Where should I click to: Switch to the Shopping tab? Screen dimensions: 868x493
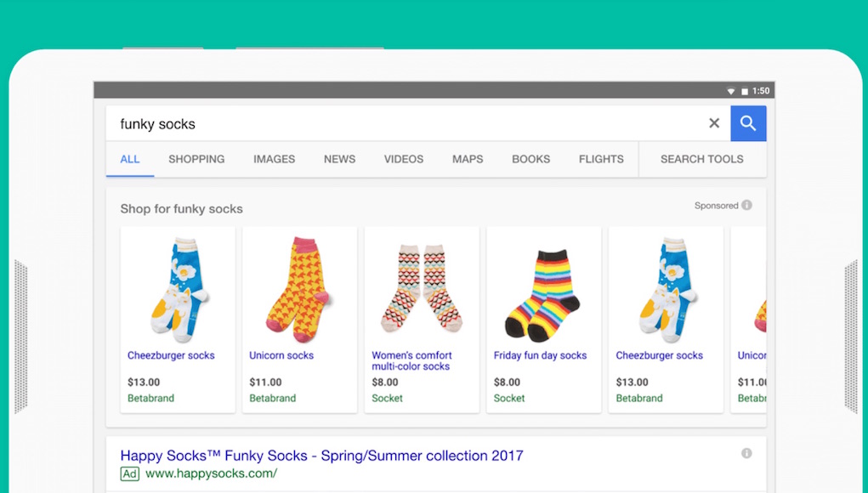point(196,159)
